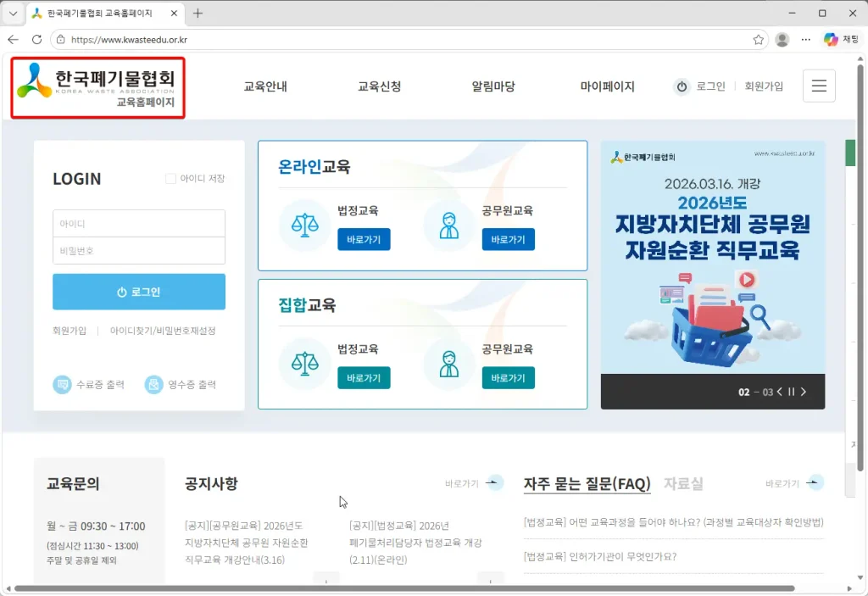Reload the page with the refresh icon
The width and height of the screenshot is (868, 596).
pos(36,39)
